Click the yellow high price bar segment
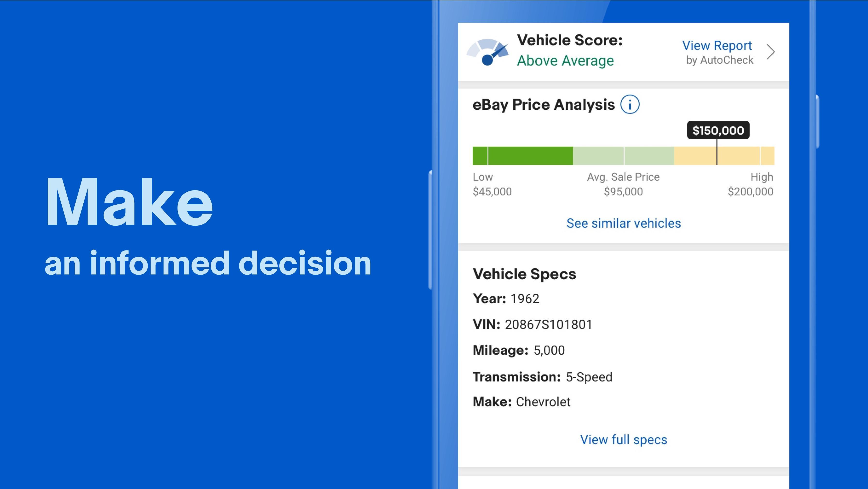 coord(724,156)
